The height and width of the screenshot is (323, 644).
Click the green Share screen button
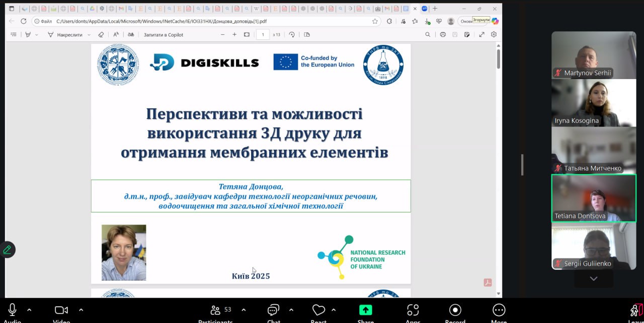coord(365,310)
